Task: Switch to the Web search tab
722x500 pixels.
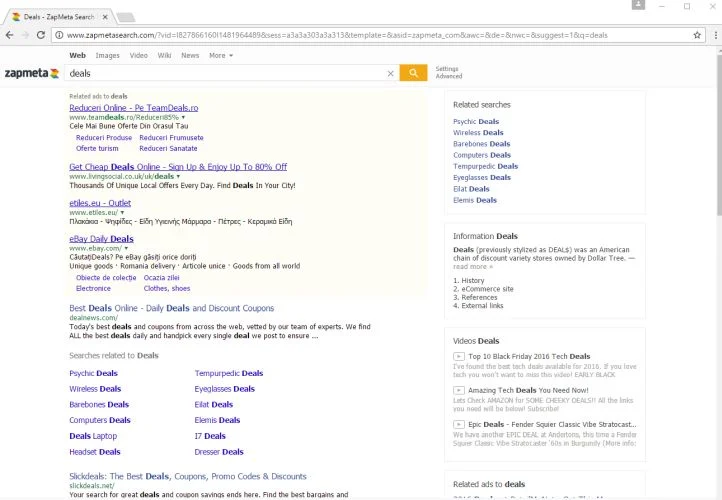Action: pyautogui.click(x=77, y=55)
